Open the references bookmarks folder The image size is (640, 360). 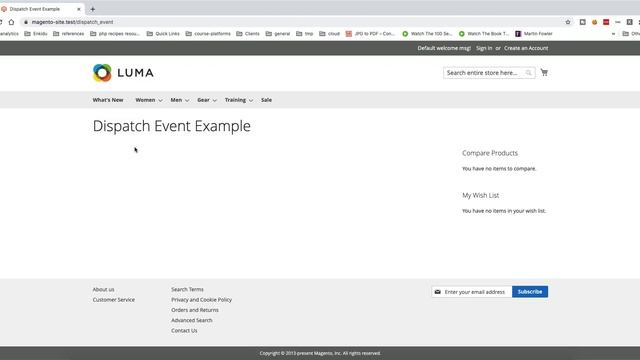click(69, 34)
